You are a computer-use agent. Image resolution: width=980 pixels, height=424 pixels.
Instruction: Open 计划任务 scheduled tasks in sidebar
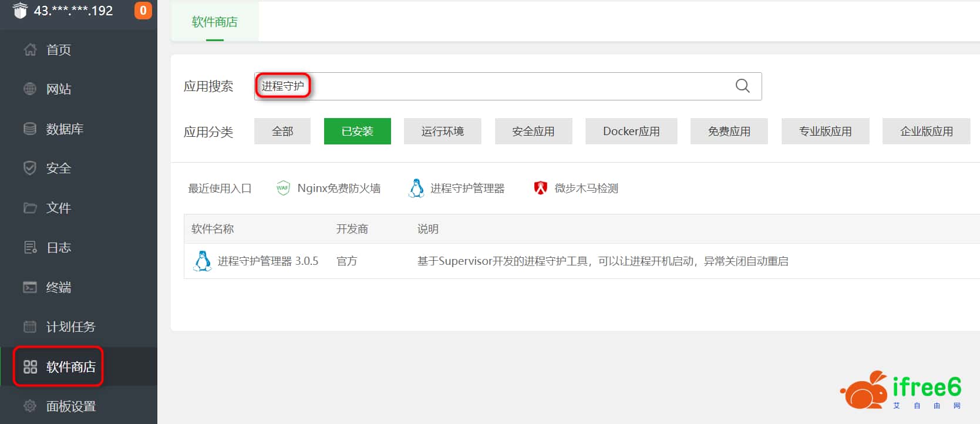click(70, 327)
